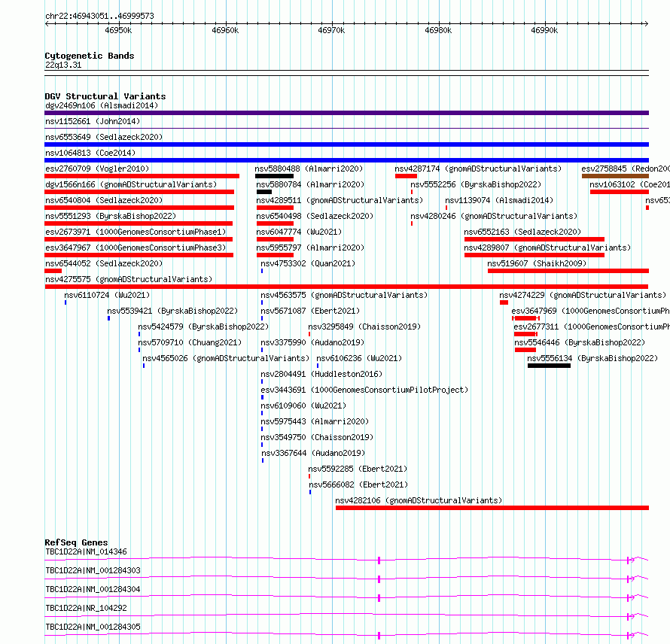The width and height of the screenshot is (670, 644).
Task: Select nsv2804491 (Huddleston2016) variant
Action: [321, 374]
